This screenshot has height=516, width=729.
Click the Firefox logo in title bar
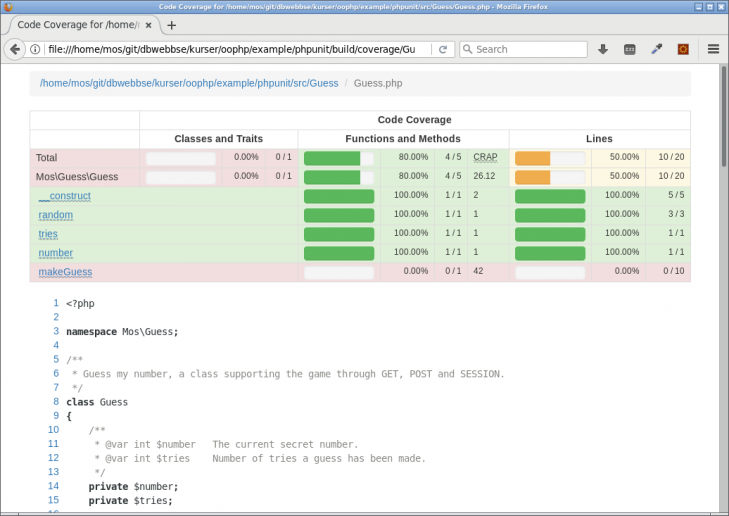pyautogui.click(x=8, y=7)
